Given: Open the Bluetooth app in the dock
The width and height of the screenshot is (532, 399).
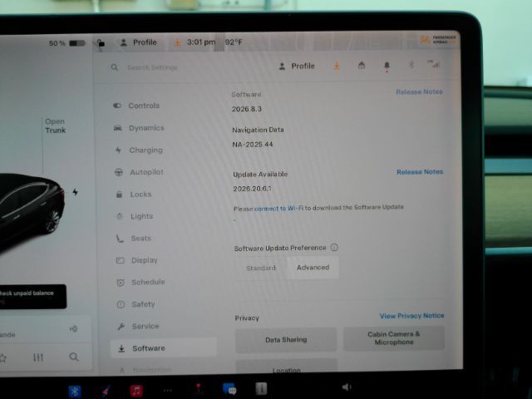Looking at the screenshot, I should click(75, 391).
